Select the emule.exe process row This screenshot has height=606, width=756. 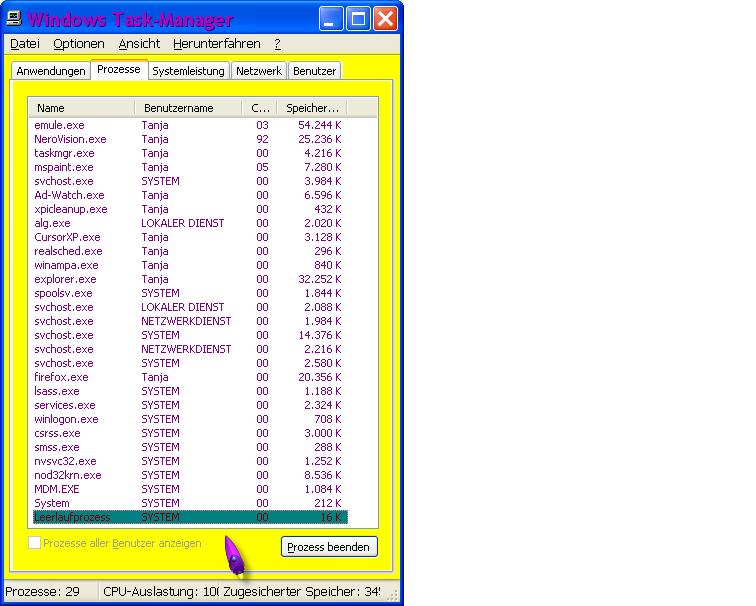click(x=60, y=125)
